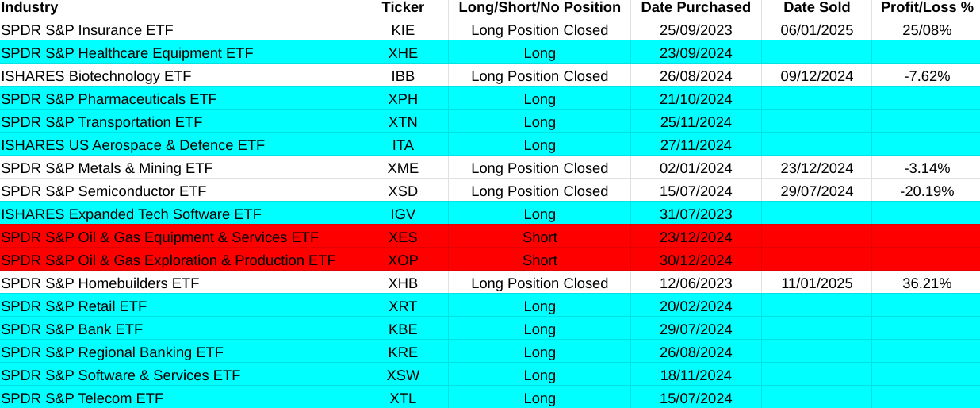Select the XHE ticker cell
The image size is (980, 408).
[403, 53]
